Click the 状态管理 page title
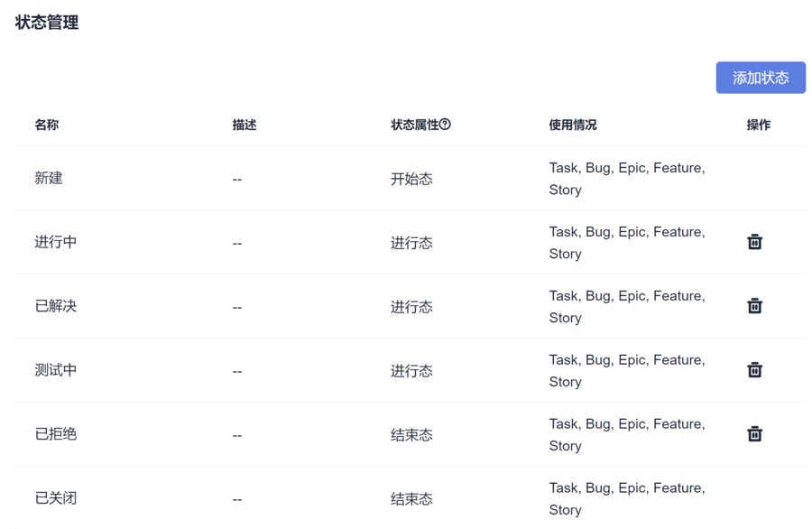The height and width of the screenshot is (529, 812). point(47,23)
